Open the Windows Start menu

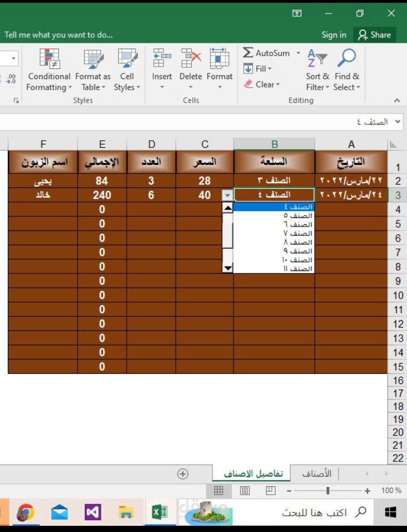coord(391,512)
